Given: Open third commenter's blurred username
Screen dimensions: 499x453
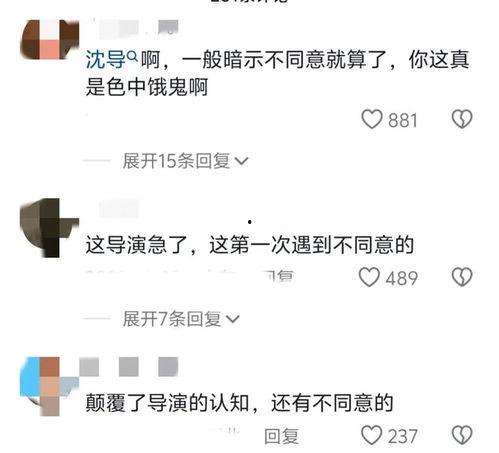Looking at the screenshot, I should click(x=129, y=367).
